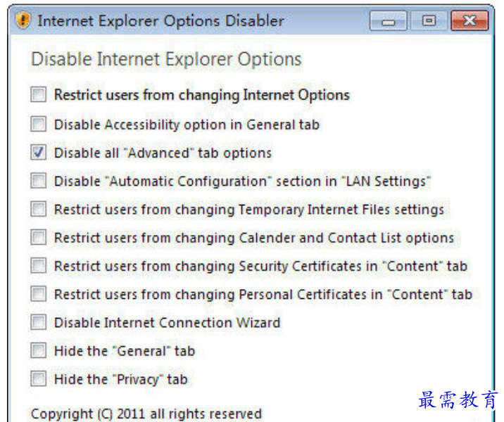Click the shield app icon in title bar
The width and height of the screenshot is (504, 422).
coord(23,20)
